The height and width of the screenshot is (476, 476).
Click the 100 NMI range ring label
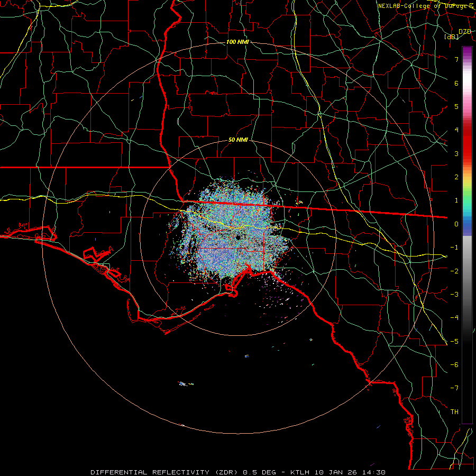pos(237,42)
